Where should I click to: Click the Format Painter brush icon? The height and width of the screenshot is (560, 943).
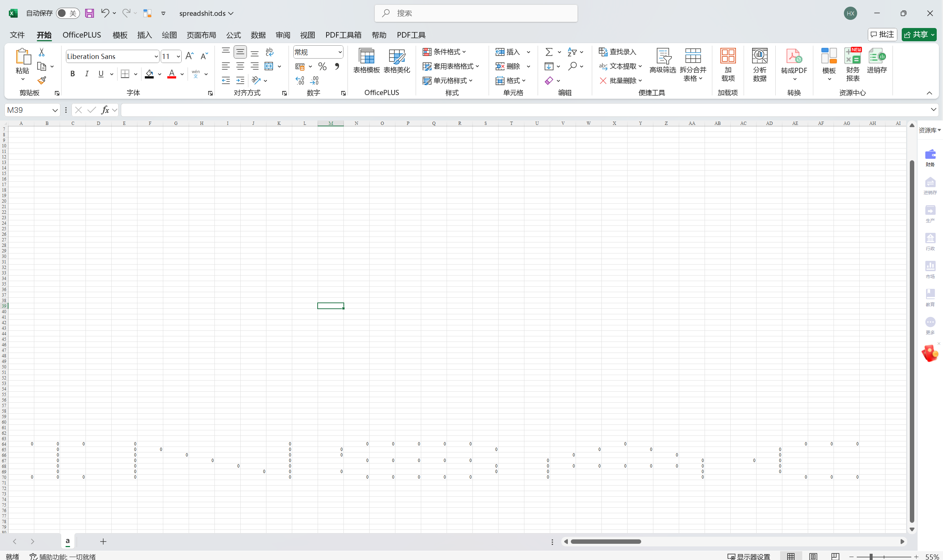[x=42, y=80]
